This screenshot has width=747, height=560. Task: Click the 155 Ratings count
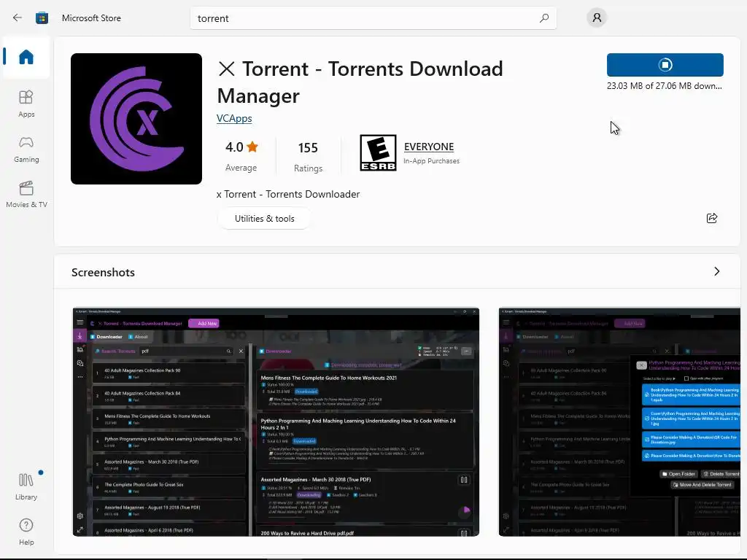tap(309, 156)
